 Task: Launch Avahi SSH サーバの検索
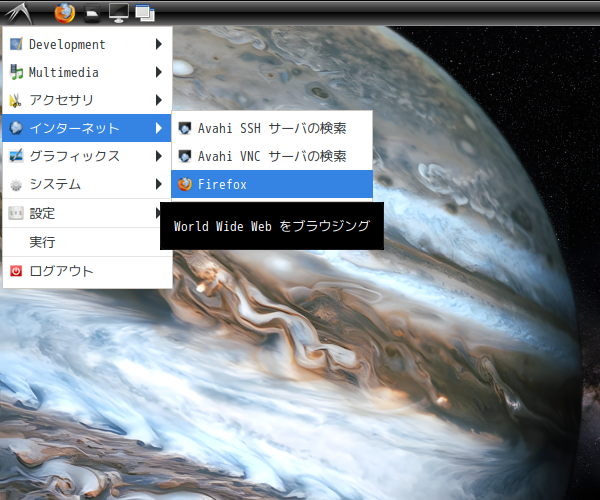[272, 128]
